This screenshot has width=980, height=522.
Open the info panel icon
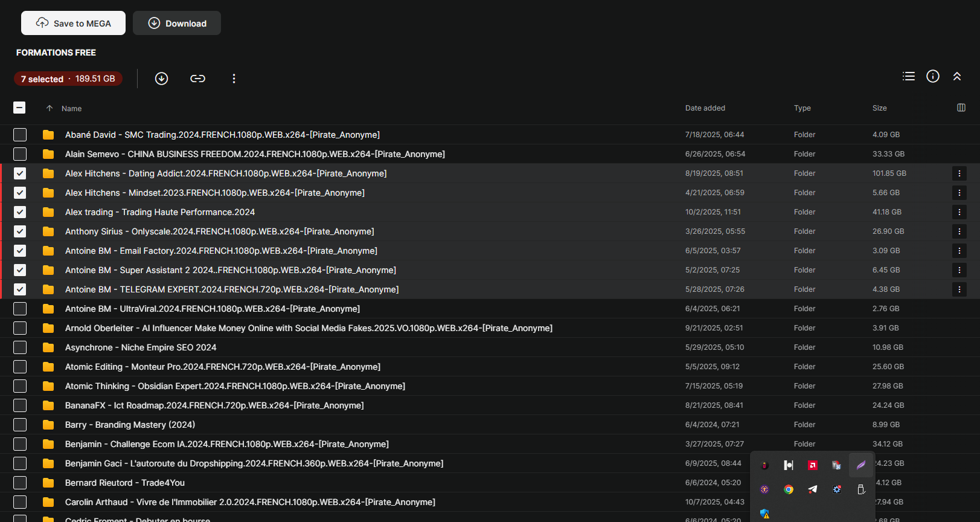pos(933,76)
